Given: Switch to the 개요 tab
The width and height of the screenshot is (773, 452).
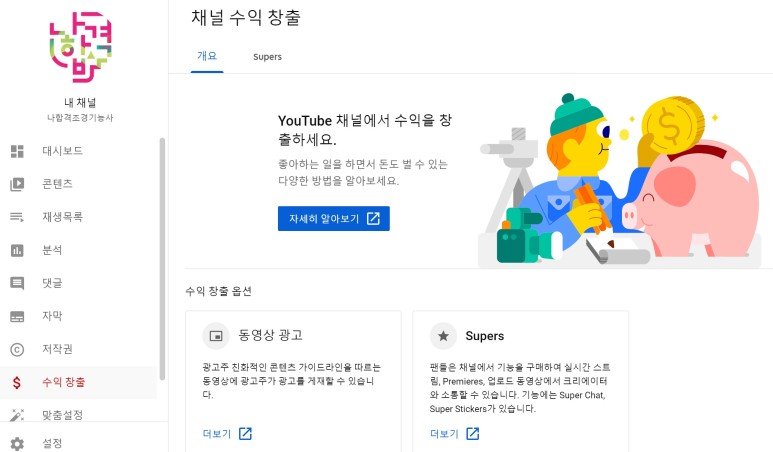Looking at the screenshot, I should pos(207,57).
